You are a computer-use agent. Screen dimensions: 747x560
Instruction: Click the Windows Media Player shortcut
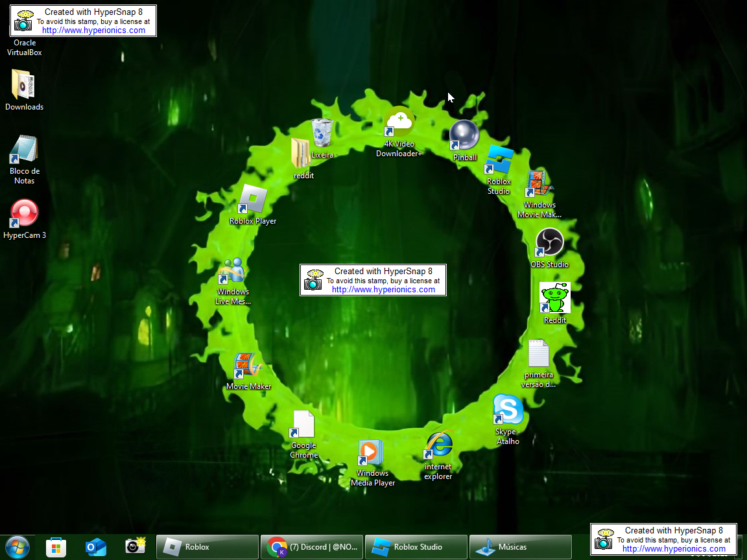click(372, 452)
